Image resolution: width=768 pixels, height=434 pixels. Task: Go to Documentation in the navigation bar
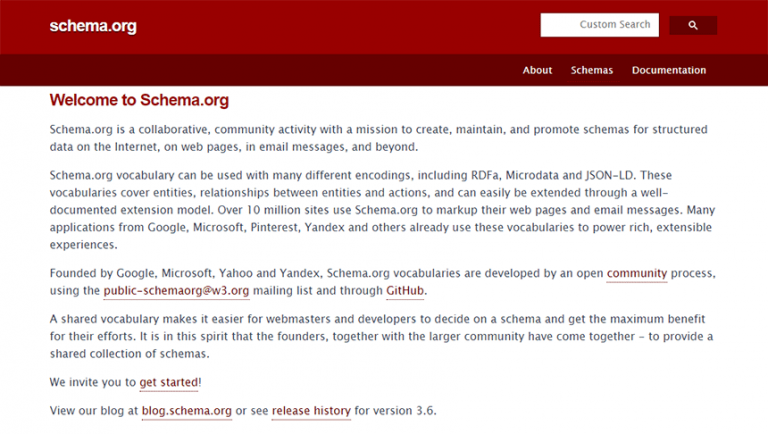pos(669,70)
